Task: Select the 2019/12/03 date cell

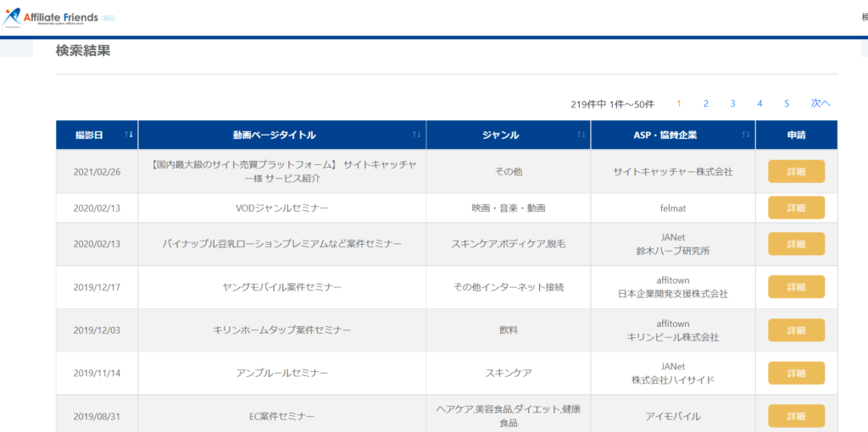Action: [x=97, y=330]
